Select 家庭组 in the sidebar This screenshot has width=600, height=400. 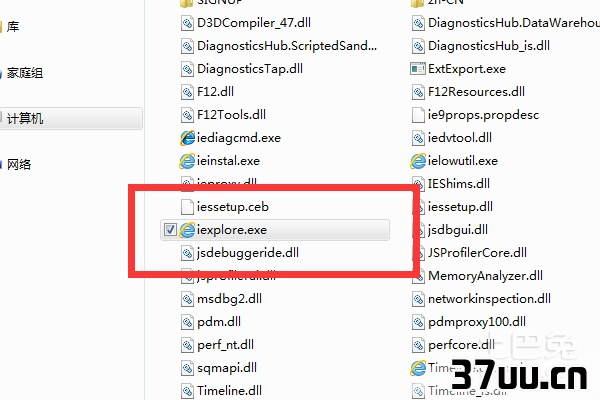(24, 73)
